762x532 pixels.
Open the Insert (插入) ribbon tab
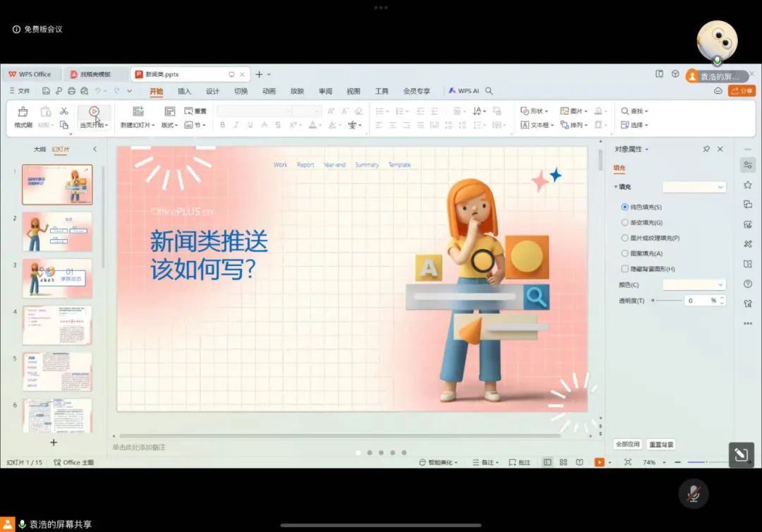point(184,91)
